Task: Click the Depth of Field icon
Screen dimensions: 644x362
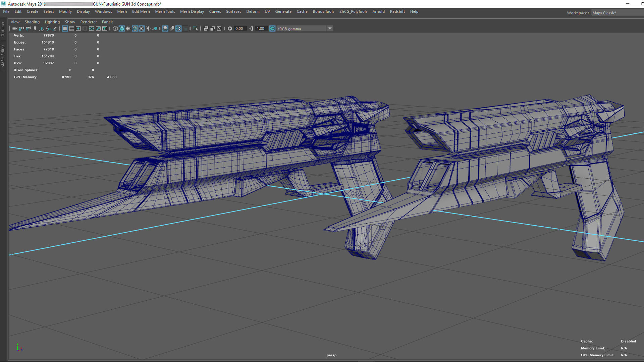Action: (x=185, y=28)
